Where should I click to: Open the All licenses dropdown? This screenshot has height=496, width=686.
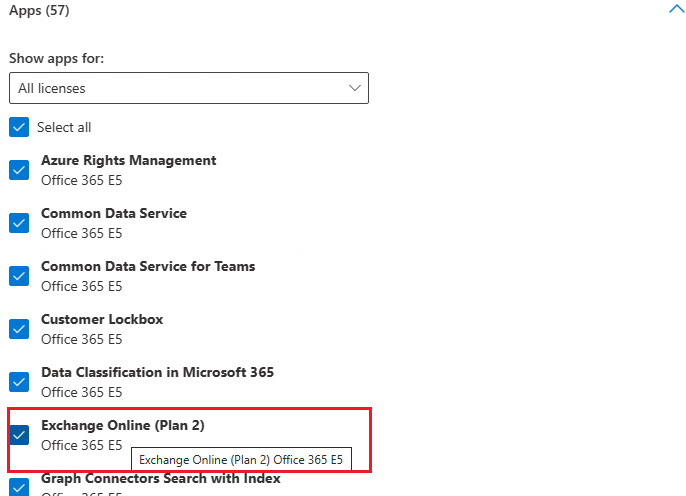[189, 88]
